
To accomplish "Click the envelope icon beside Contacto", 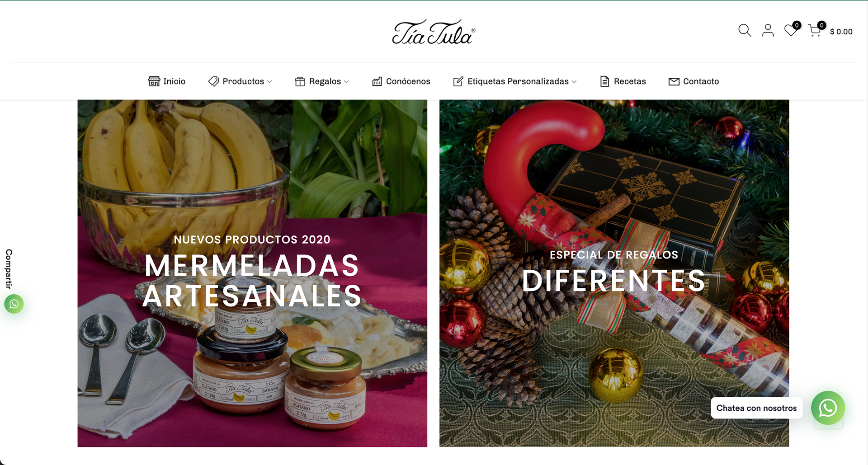I will tap(674, 81).
